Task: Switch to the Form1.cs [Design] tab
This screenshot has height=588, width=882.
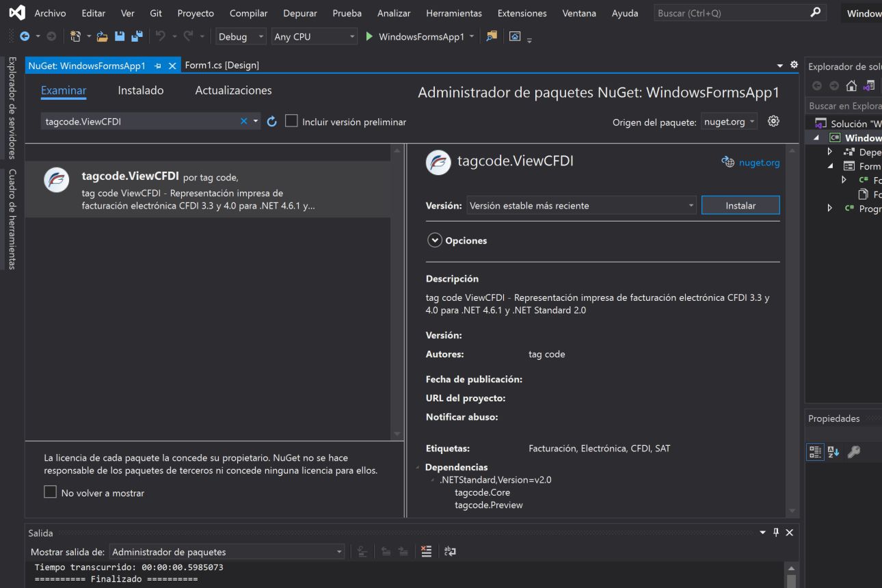Action: tap(222, 66)
